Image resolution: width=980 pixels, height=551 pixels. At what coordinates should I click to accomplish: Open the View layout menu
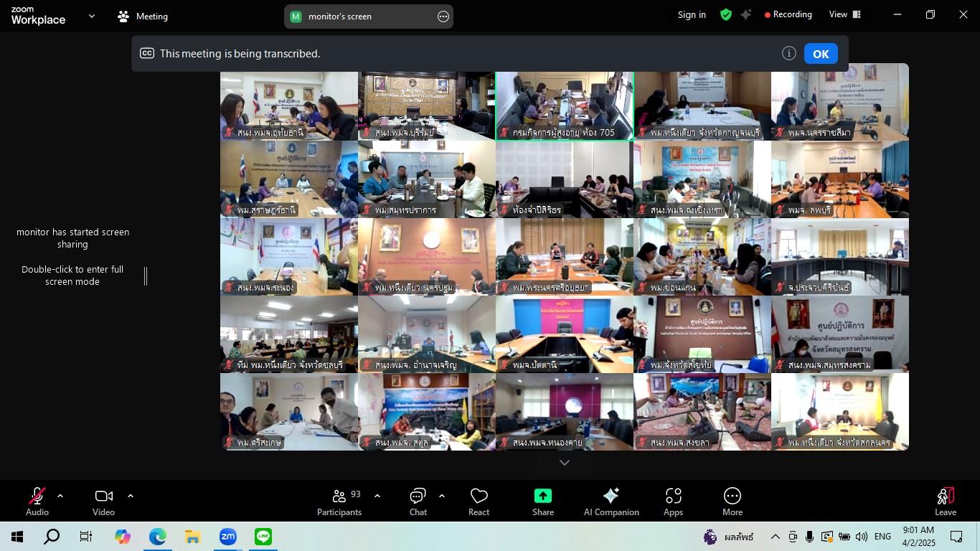(844, 14)
